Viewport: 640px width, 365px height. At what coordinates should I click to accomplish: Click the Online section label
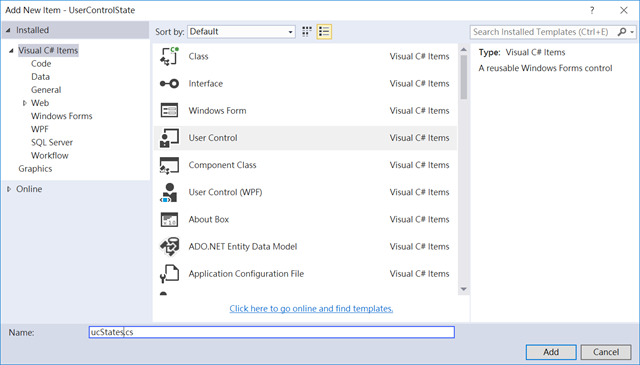tap(29, 189)
